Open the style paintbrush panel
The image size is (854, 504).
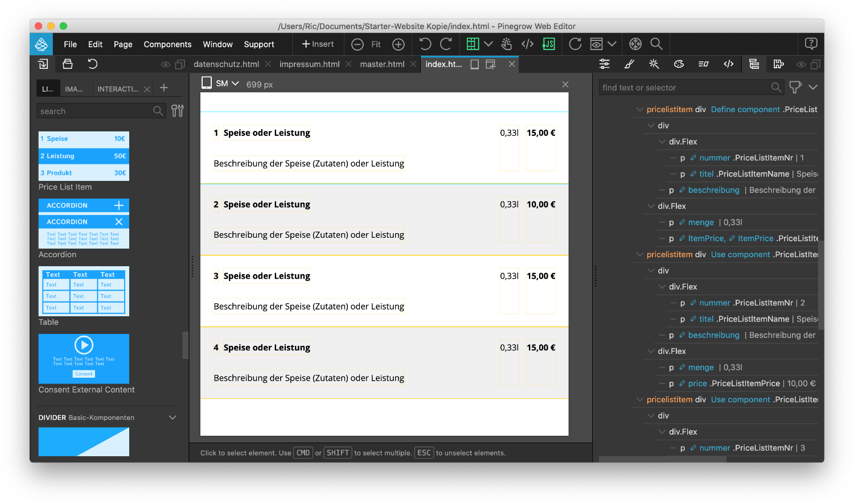(629, 64)
